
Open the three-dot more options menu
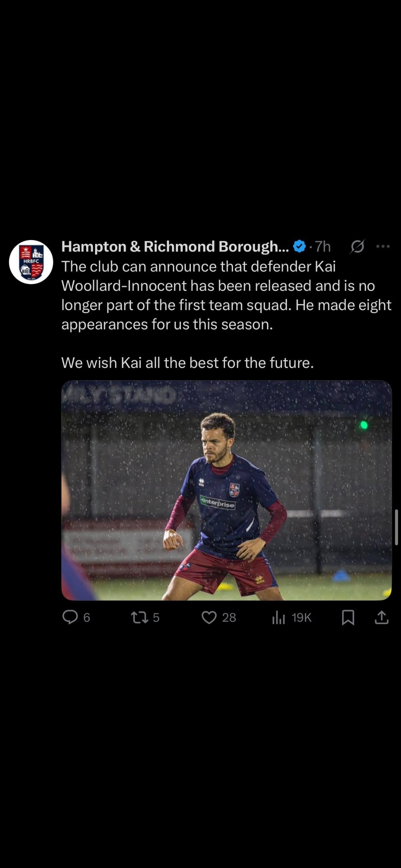tap(383, 246)
